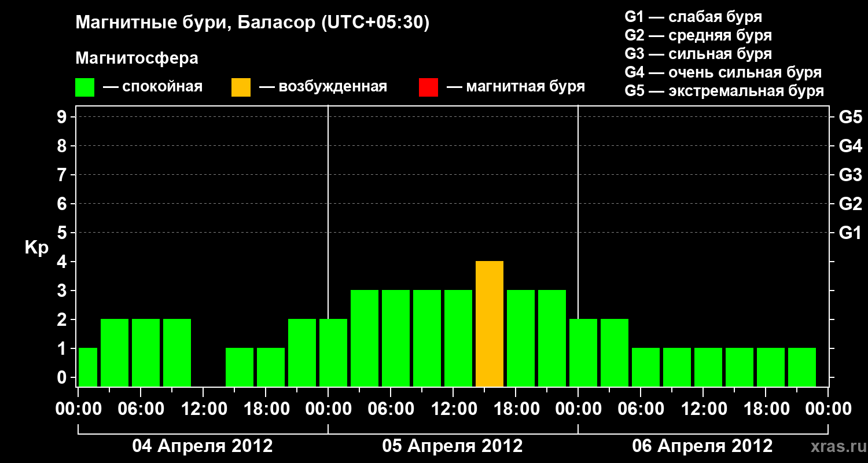Click the orange 'возбужденная' legend swatch
The width and height of the screenshot is (868, 463).
(241, 87)
